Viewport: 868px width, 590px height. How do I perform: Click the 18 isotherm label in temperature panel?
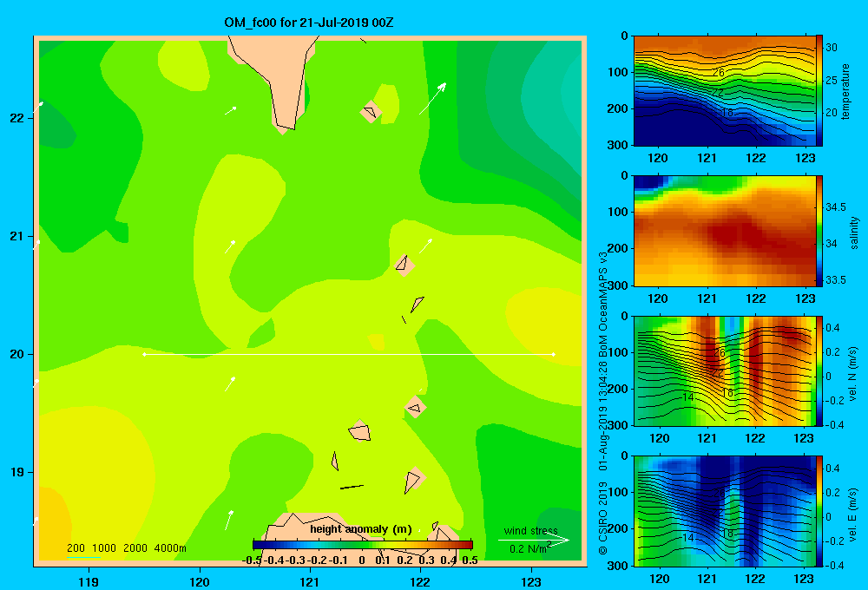pyautogui.click(x=727, y=112)
